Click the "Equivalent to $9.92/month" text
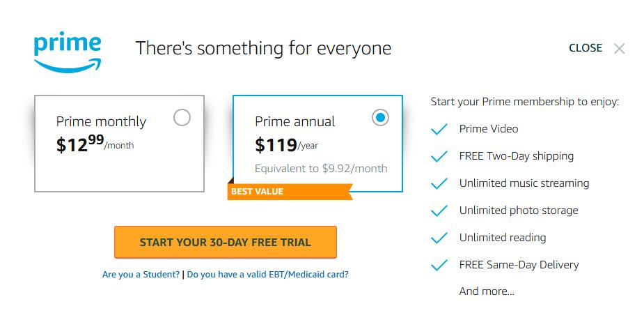The height and width of the screenshot is (336, 644). pos(321,169)
